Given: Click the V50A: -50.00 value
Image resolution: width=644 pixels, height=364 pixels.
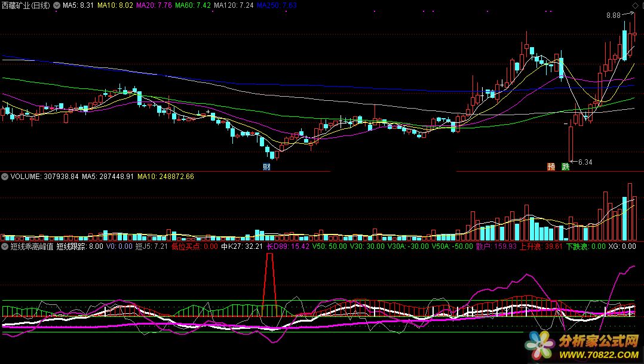Looking at the screenshot, I should (x=452, y=246).
